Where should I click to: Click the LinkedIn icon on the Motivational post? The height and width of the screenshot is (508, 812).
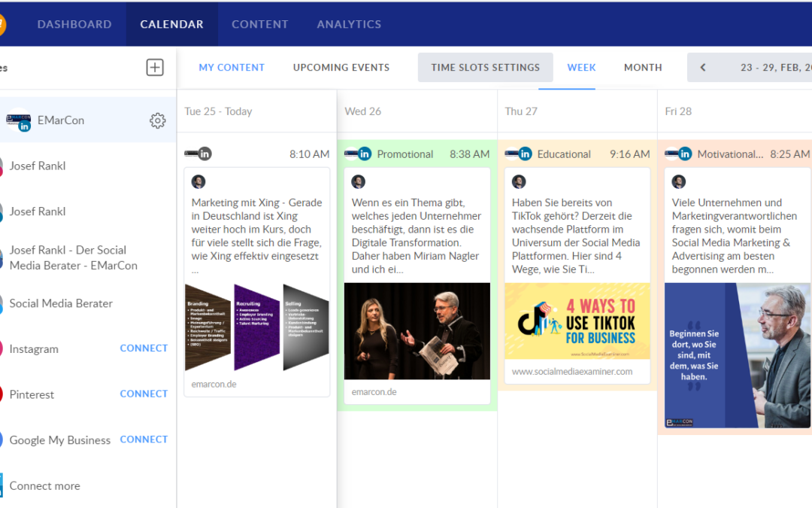(685, 154)
